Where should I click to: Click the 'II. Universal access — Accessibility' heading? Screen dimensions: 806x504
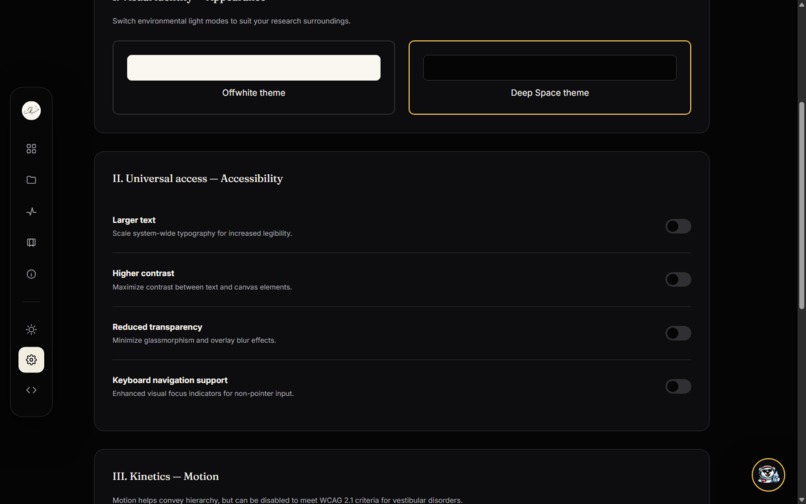(197, 178)
